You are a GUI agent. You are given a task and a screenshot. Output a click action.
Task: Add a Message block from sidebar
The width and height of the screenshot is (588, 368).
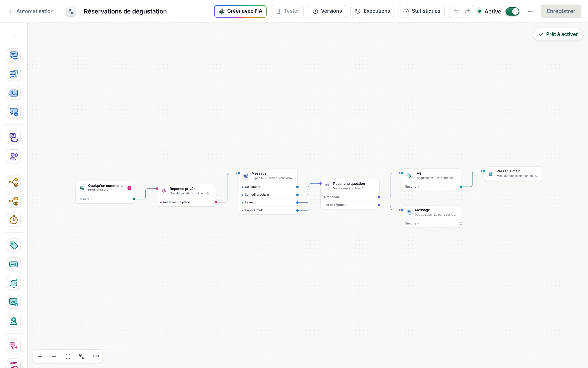(14, 55)
